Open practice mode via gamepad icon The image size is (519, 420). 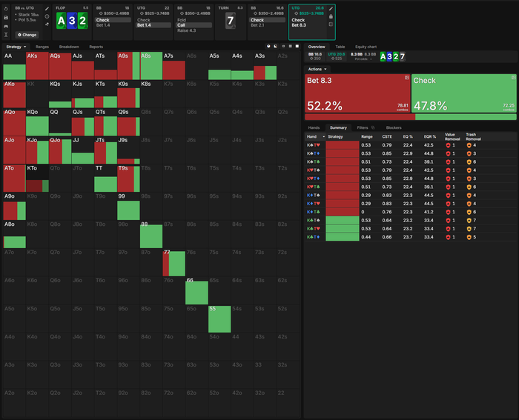[6, 26]
